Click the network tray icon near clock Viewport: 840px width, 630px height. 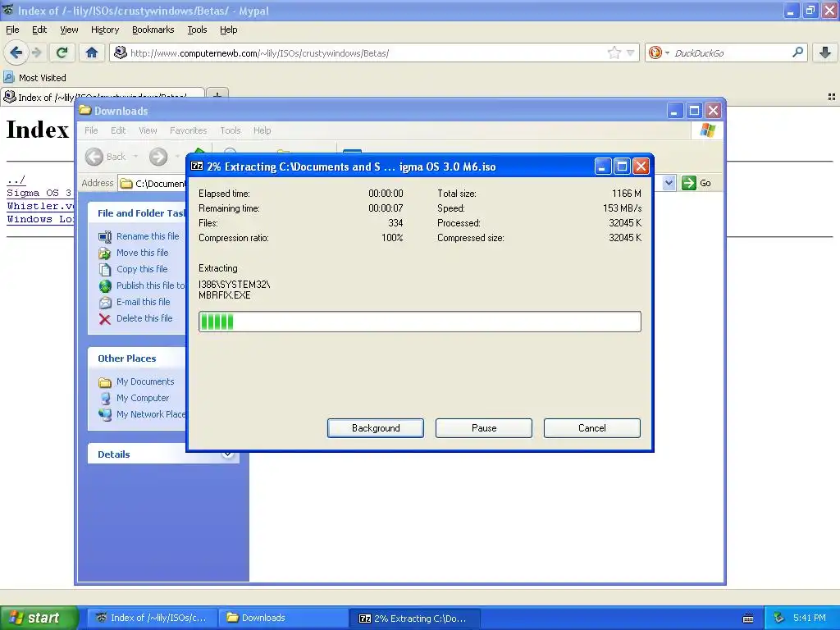[x=779, y=618]
